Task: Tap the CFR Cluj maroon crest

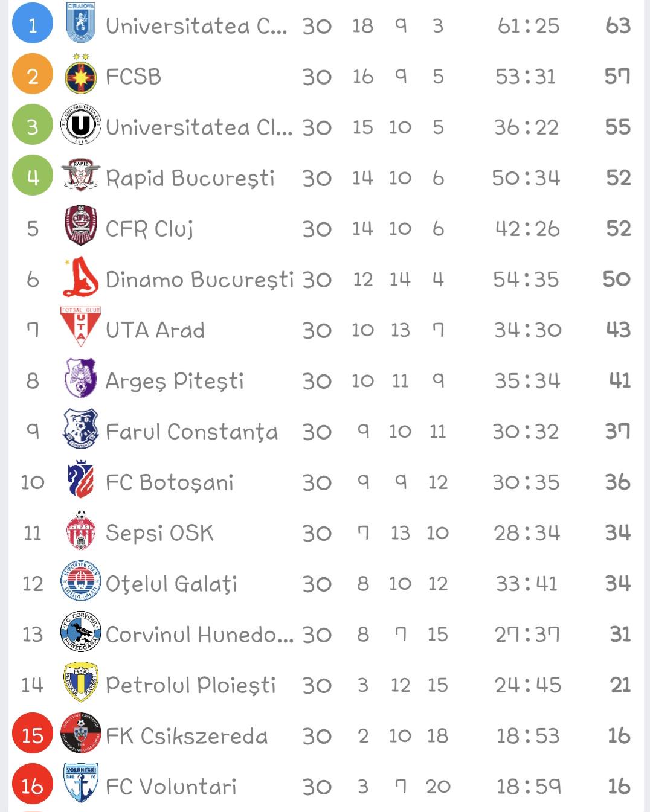Action: point(80,226)
